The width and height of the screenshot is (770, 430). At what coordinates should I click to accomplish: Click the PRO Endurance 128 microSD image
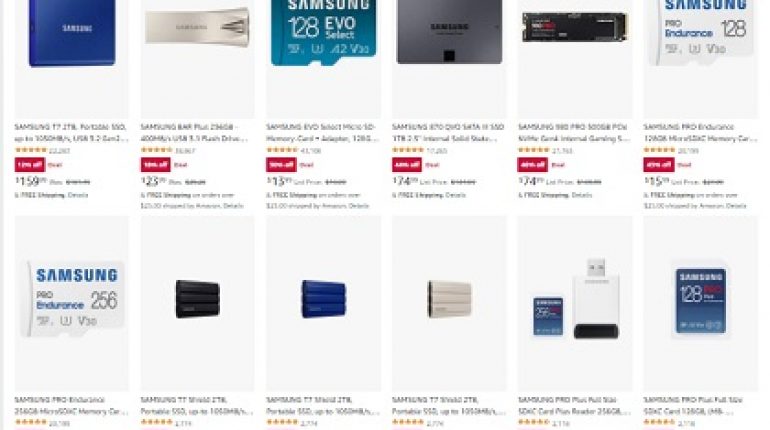701,32
